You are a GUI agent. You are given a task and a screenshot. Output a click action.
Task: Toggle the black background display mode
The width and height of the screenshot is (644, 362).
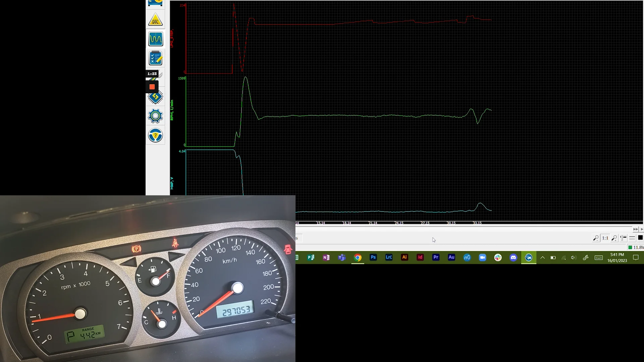641,238
